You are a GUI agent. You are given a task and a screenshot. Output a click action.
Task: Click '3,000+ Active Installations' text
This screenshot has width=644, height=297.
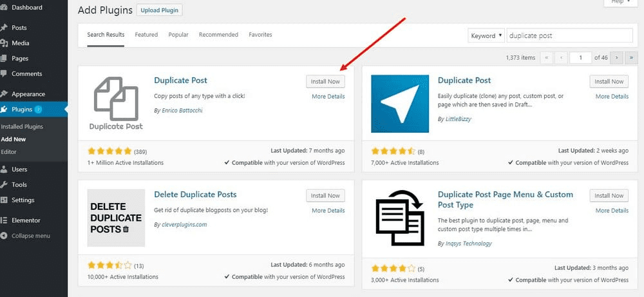click(x=405, y=280)
